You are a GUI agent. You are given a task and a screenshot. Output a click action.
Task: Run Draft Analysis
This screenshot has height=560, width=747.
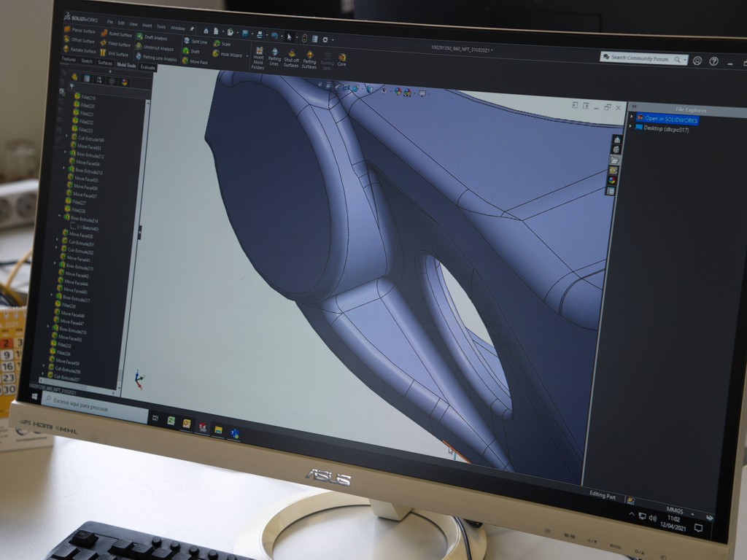[153, 37]
